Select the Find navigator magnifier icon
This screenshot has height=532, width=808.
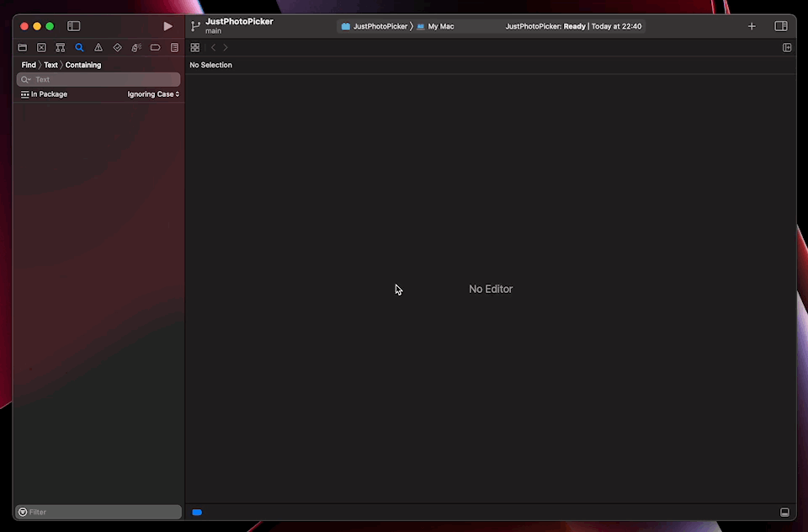pyautogui.click(x=79, y=47)
